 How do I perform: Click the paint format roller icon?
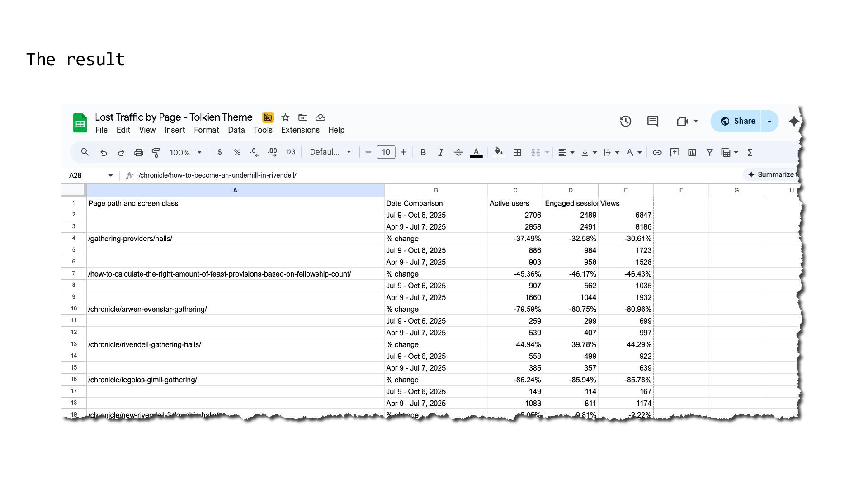(x=156, y=153)
